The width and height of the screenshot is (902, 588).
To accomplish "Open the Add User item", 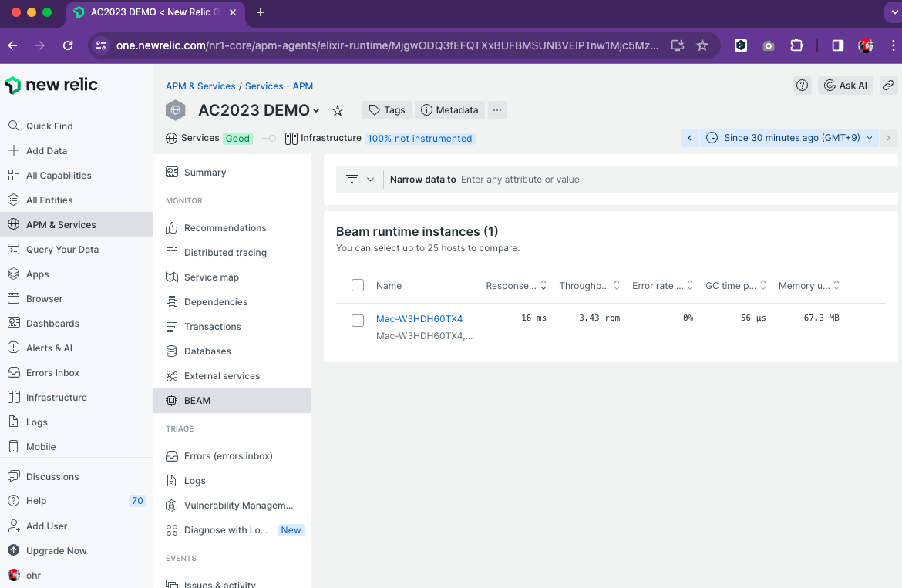I will click(38, 526).
